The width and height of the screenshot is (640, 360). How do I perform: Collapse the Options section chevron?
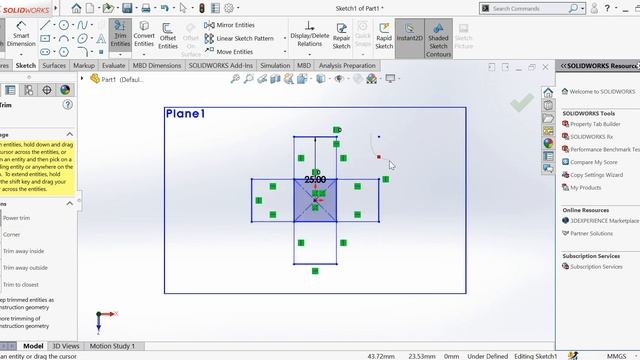70,203
